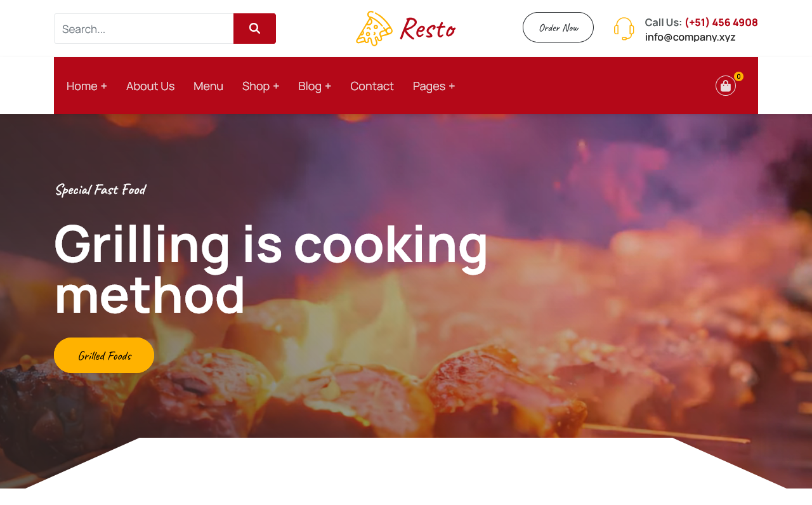Expand the Blog + submenu
Image resolution: width=812 pixels, height=505 pixels.
[x=315, y=86]
